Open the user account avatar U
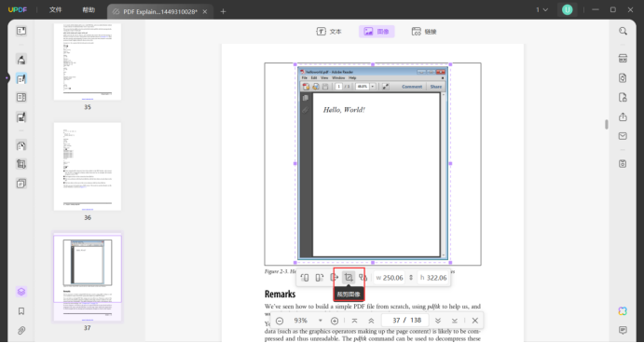644x343 pixels. [568, 10]
